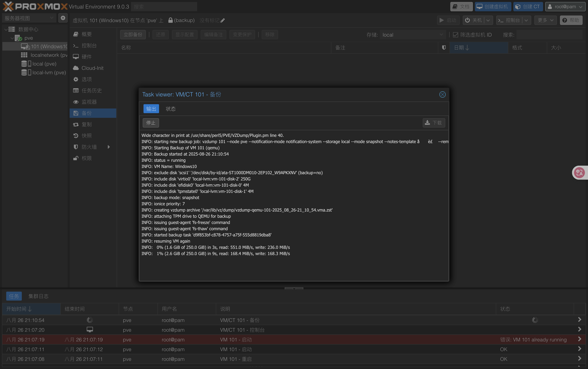Expand 关机 shutdown dropdown arrow
The image size is (588, 369).
pos(488,20)
